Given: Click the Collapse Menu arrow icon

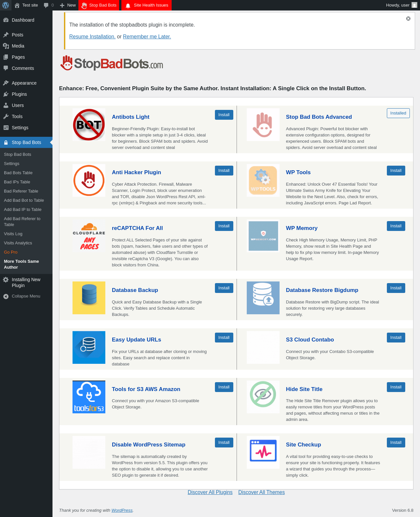Looking at the screenshot, I should click(6, 296).
